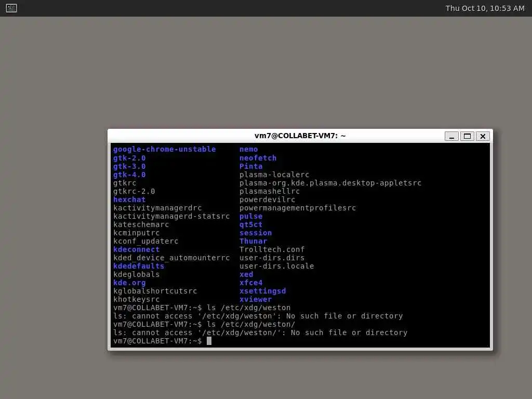Select the google-chrome-unstable directory entry

[165, 149]
